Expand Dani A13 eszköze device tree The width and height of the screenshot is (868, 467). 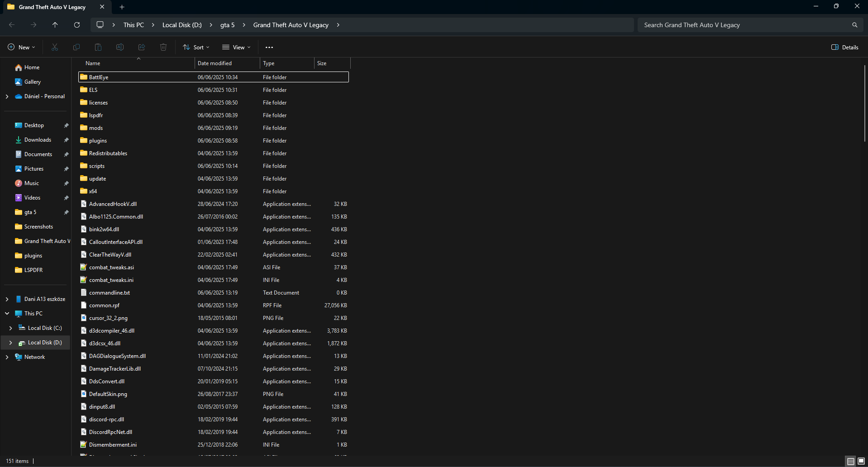(x=7, y=299)
